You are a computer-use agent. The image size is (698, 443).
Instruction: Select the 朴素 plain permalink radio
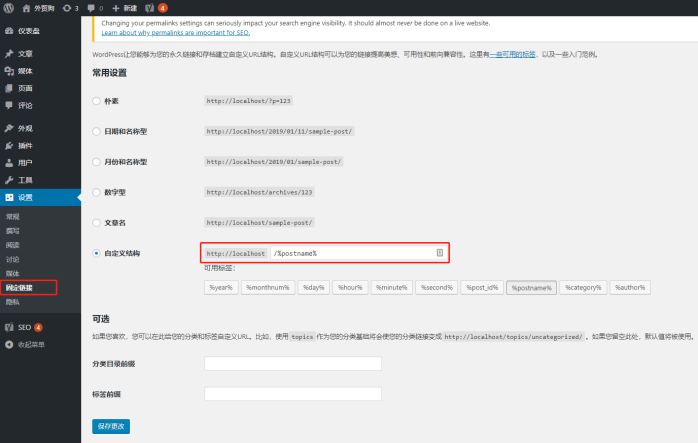(96, 101)
